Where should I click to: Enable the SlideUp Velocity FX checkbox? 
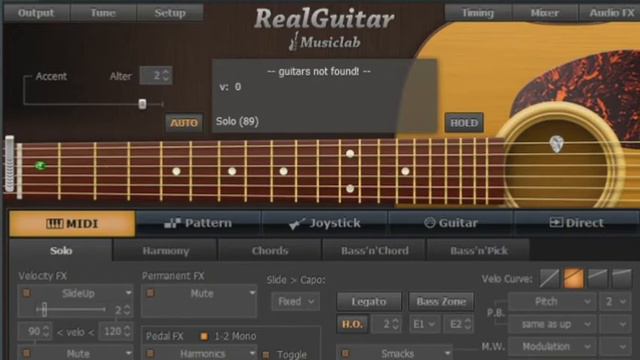pyautogui.click(x=27, y=293)
